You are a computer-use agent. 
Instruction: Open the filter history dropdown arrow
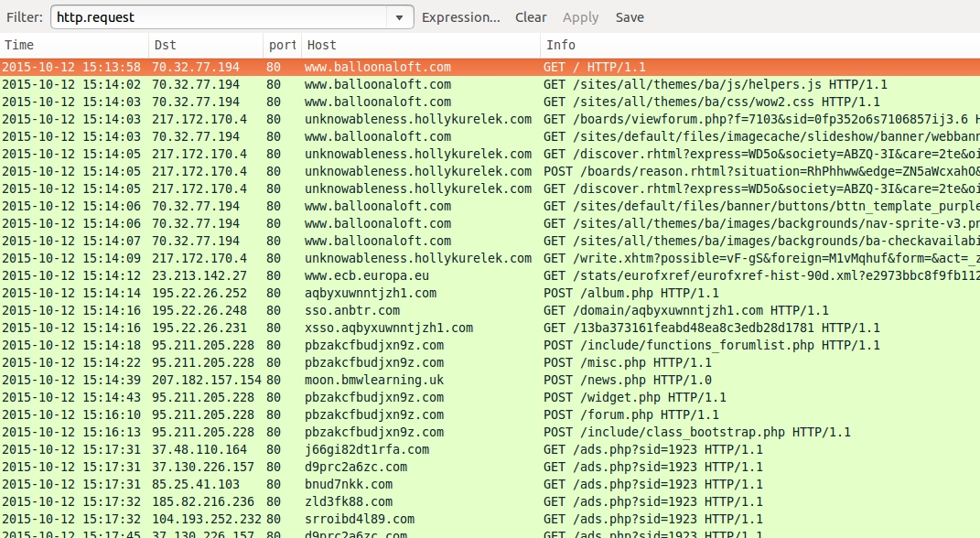coord(400,17)
